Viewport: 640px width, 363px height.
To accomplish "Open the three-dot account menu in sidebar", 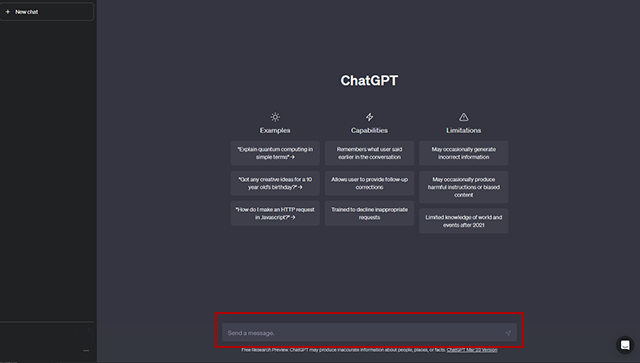I will click(x=86, y=350).
